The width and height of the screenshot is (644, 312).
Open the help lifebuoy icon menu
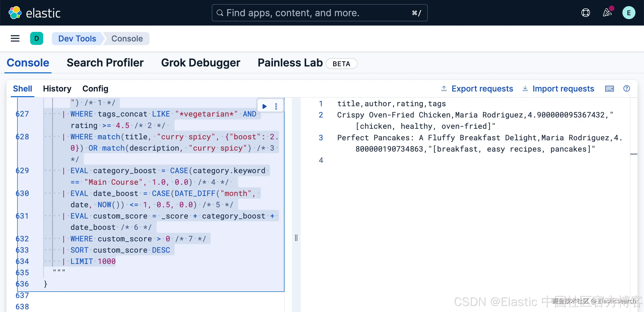click(x=586, y=13)
